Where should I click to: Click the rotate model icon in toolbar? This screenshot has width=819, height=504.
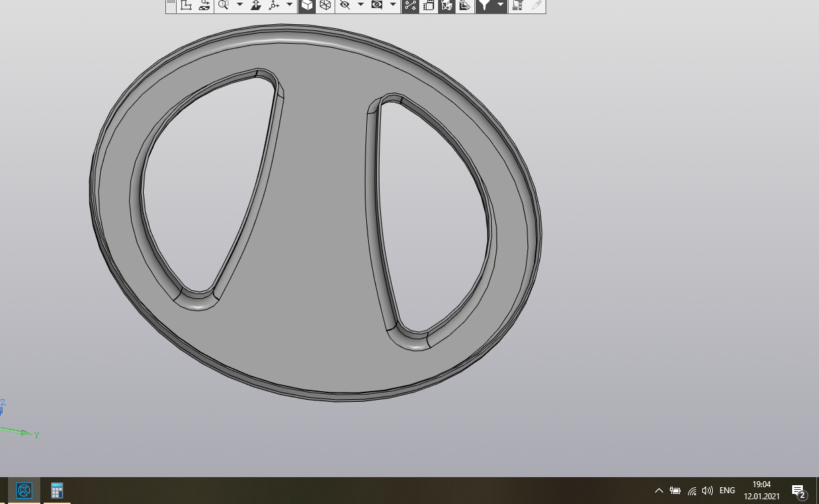[x=204, y=5]
